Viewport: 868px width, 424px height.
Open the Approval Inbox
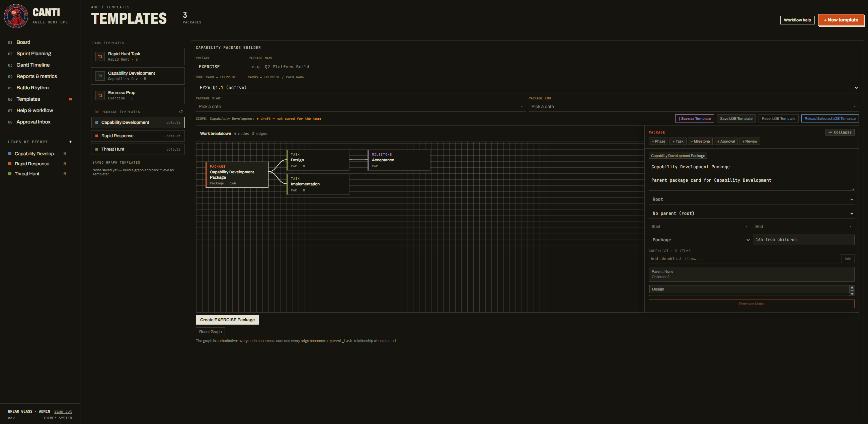(x=33, y=122)
